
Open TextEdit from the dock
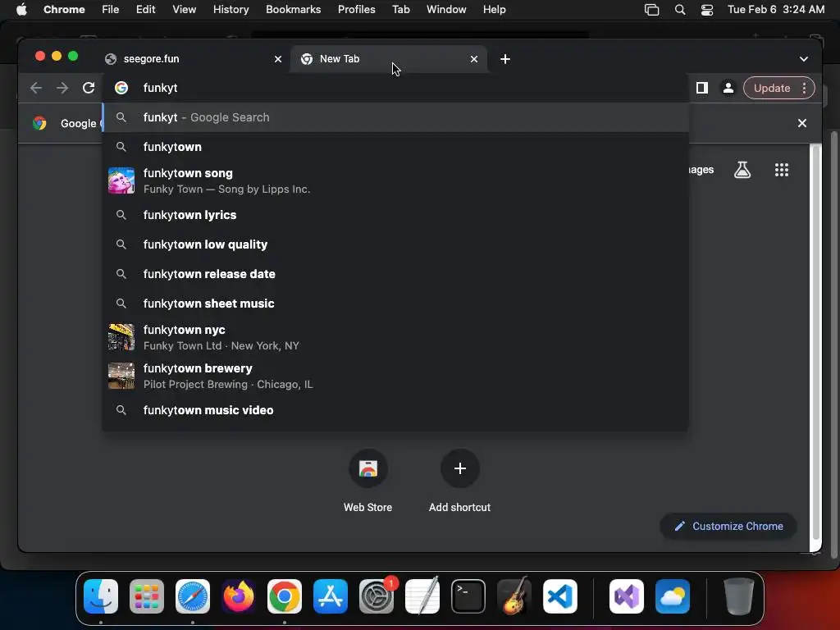pos(422,596)
